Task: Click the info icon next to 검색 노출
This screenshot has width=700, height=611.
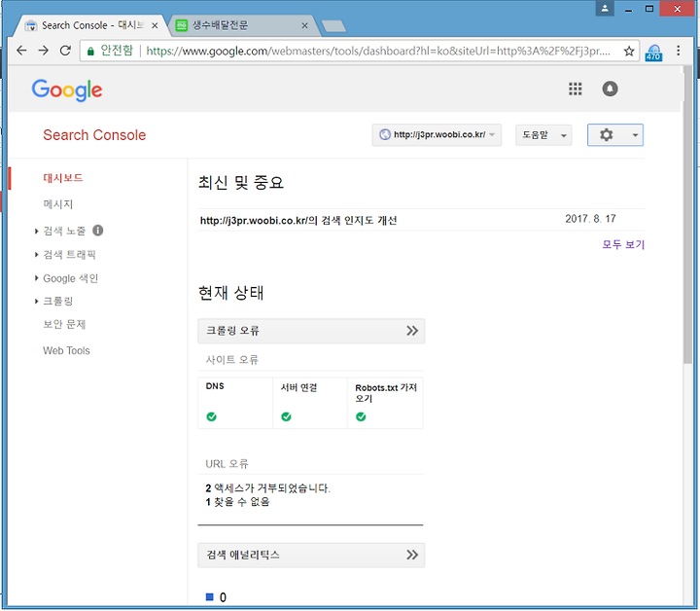Action: 98,231
